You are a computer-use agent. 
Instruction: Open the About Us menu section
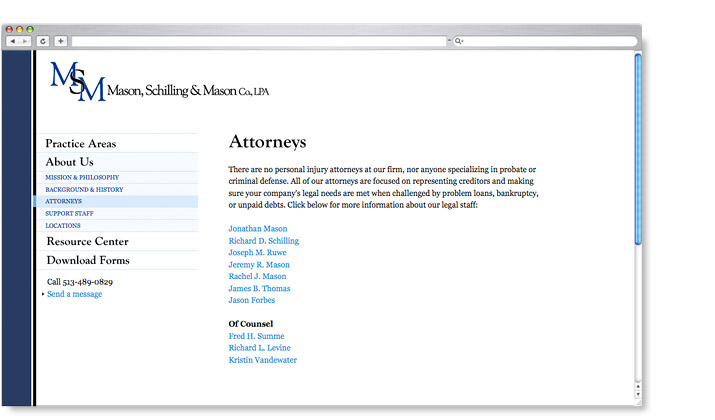coord(69,162)
